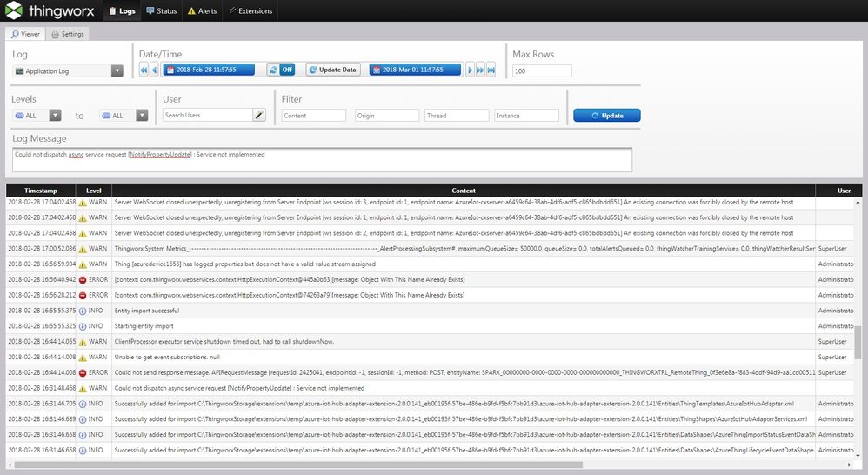The width and height of the screenshot is (868, 475).
Task: Click the Search Users input field
Action: tap(208, 115)
